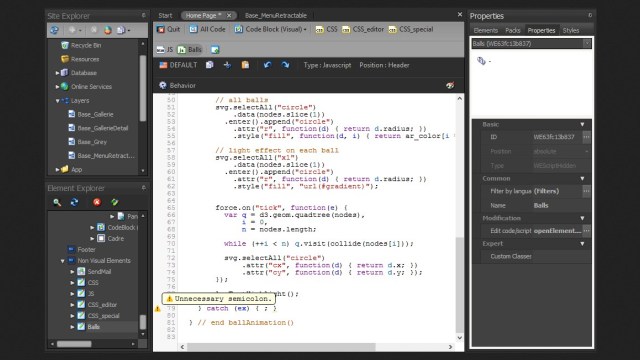Screen dimensions: 640x360
Task: Collapse the Expert properties section
Action: point(582,244)
